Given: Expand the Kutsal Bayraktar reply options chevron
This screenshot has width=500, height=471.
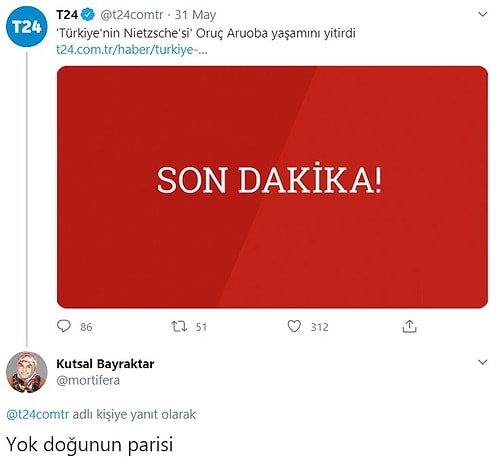Looking at the screenshot, I should click(482, 362).
